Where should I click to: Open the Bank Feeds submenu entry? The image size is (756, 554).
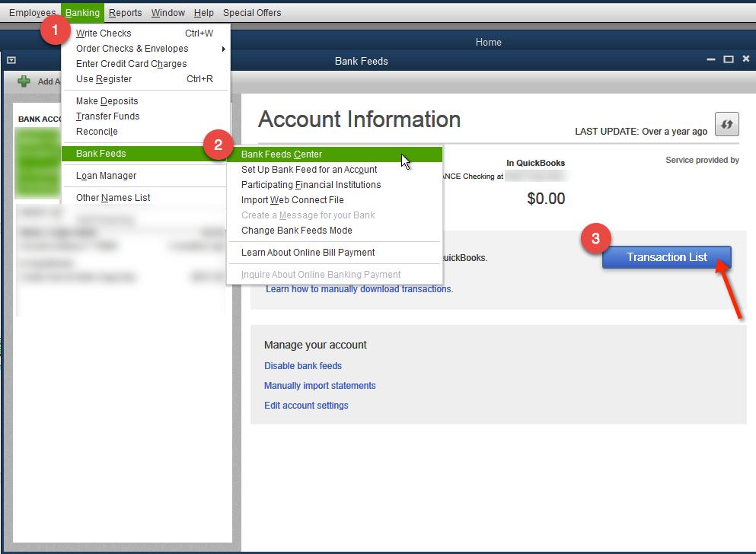click(145, 154)
